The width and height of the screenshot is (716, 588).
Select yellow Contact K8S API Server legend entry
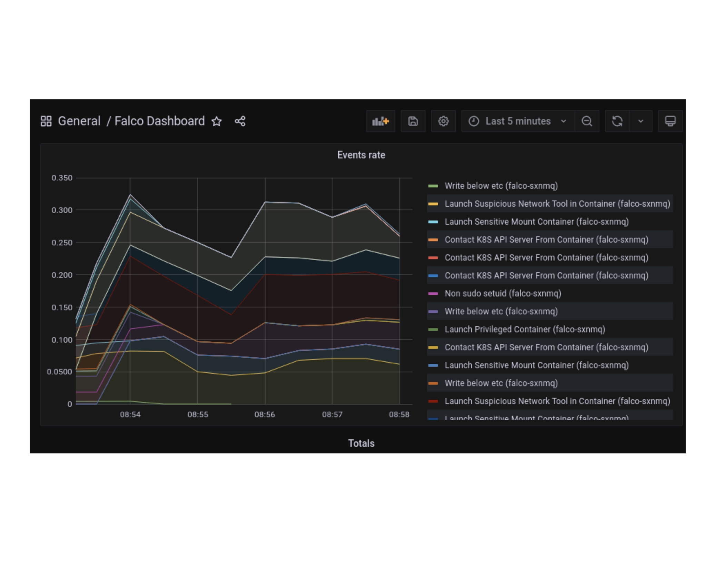[x=546, y=347]
